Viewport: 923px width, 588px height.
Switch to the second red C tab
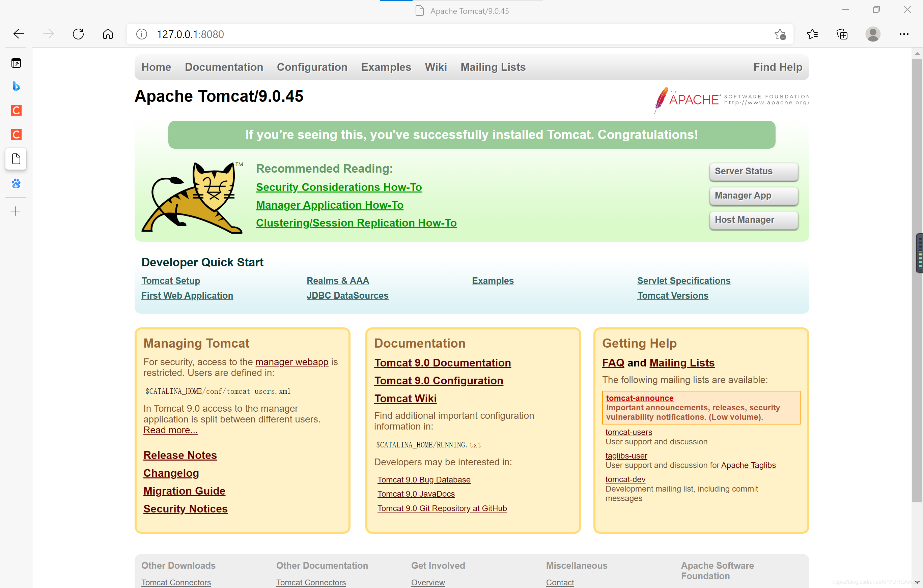pos(16,135)
